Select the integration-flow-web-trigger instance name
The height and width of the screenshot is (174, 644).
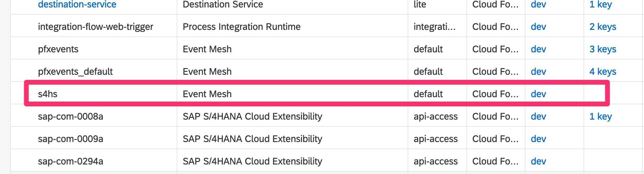click(x=95, y=27)
